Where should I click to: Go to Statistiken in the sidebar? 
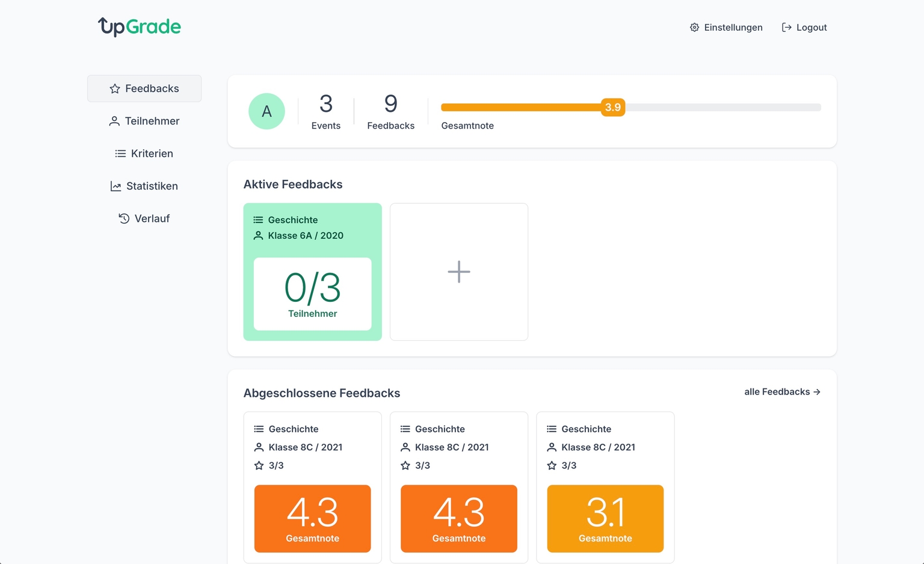click(144, 186)
